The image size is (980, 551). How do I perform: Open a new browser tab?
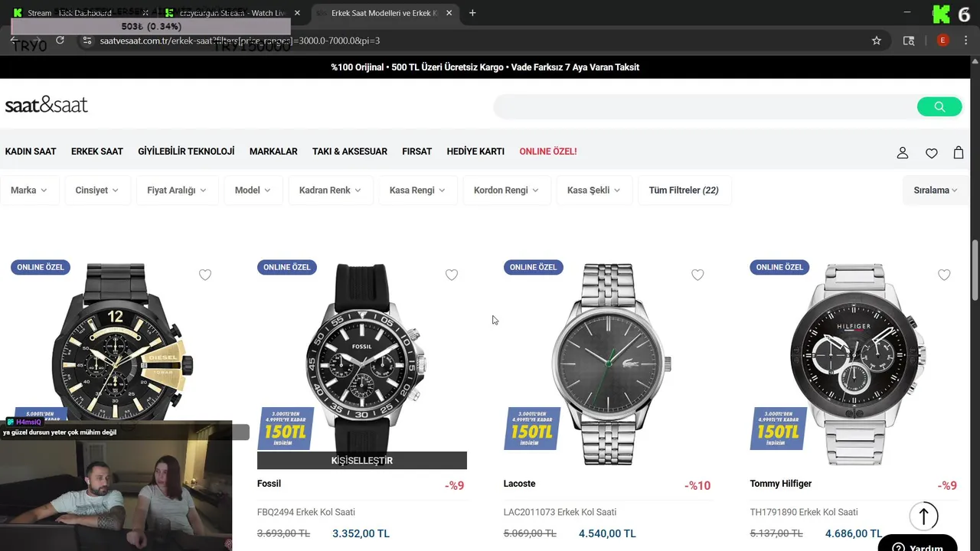(472, 13)
